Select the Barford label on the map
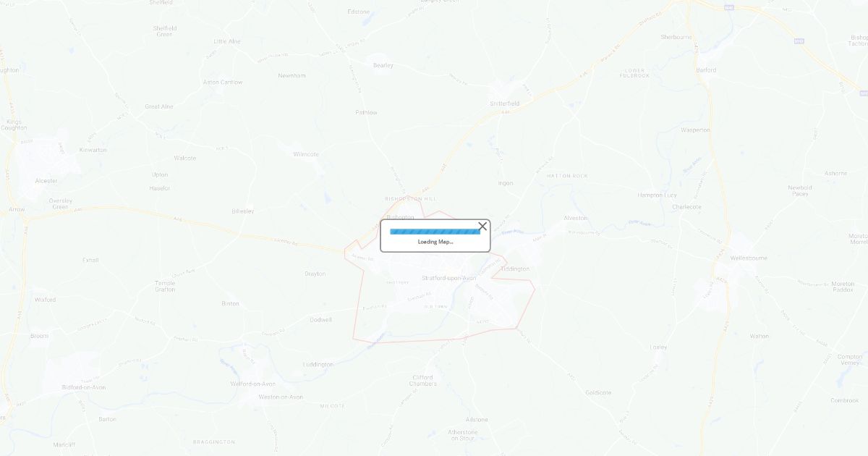Viewport: 868px width, 456px height. click(x=706, y=70)
